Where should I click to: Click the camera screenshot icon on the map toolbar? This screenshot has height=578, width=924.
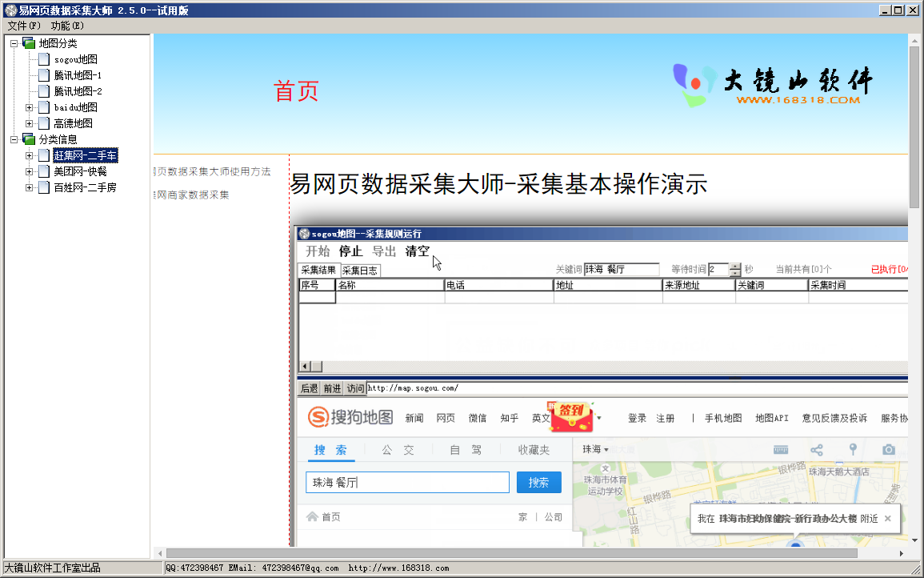tap(889, 450)
